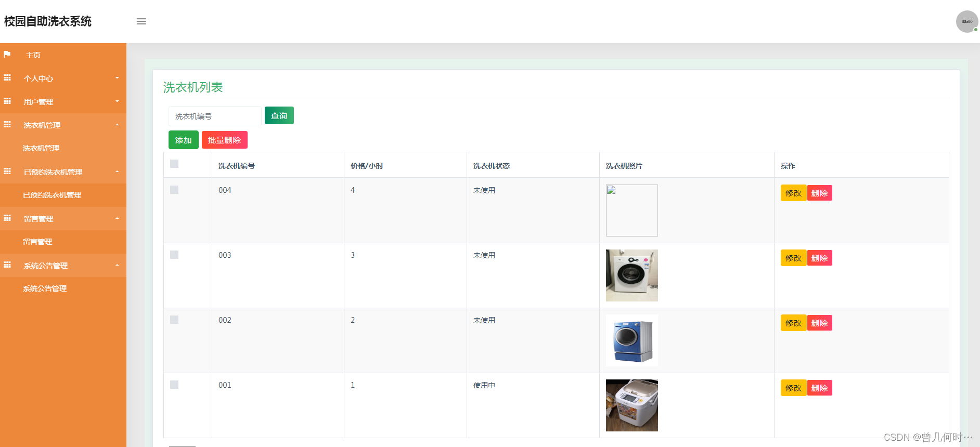Viewport: 980px width, 447px height.
Task: Click 修改 for machine 002
Action: point(794,323)
